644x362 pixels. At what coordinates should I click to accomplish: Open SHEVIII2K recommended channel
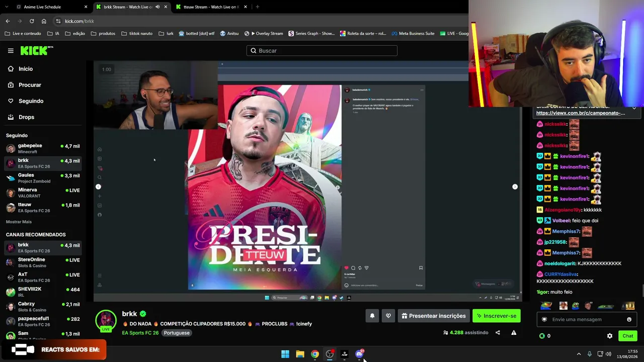click(43, 292)
